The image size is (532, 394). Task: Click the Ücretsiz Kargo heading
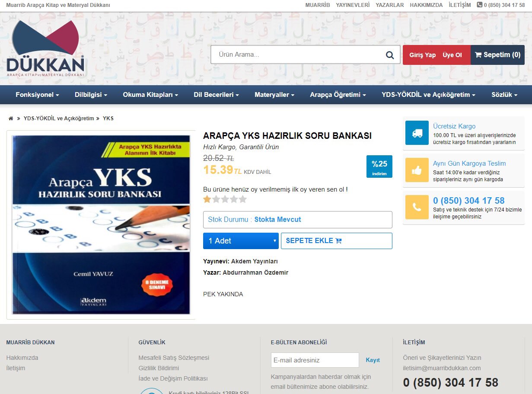[x=454, y=126]
